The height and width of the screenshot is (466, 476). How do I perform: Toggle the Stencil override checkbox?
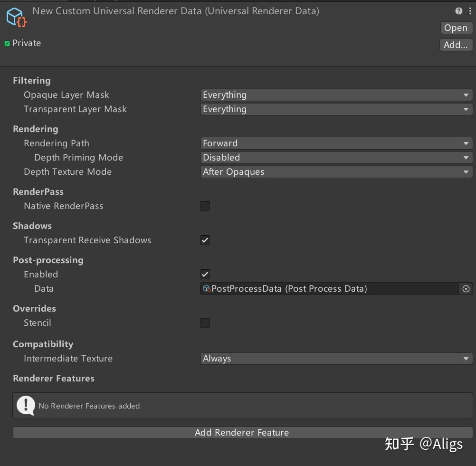[x=205, y=323]
